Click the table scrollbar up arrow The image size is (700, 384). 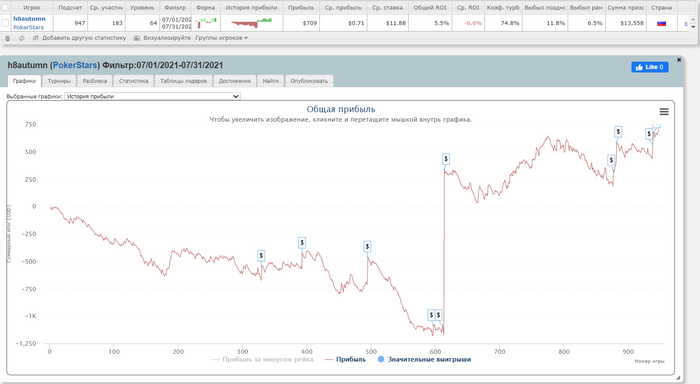[693, 20]
